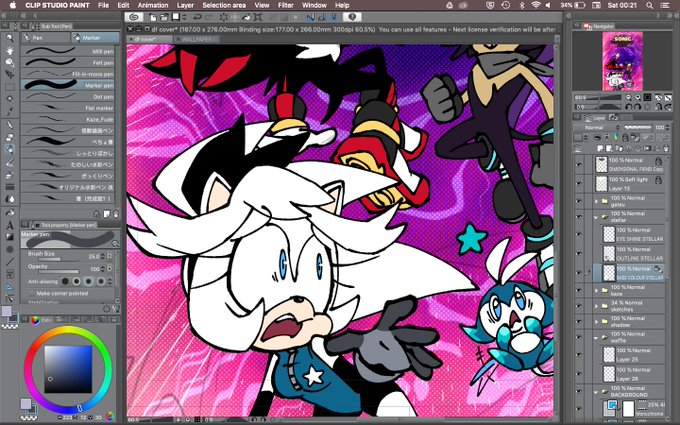The width and height of the screenshot is (680, 425).
Task: Select the Eyedropper tool in toolbox
Action: 10,111
